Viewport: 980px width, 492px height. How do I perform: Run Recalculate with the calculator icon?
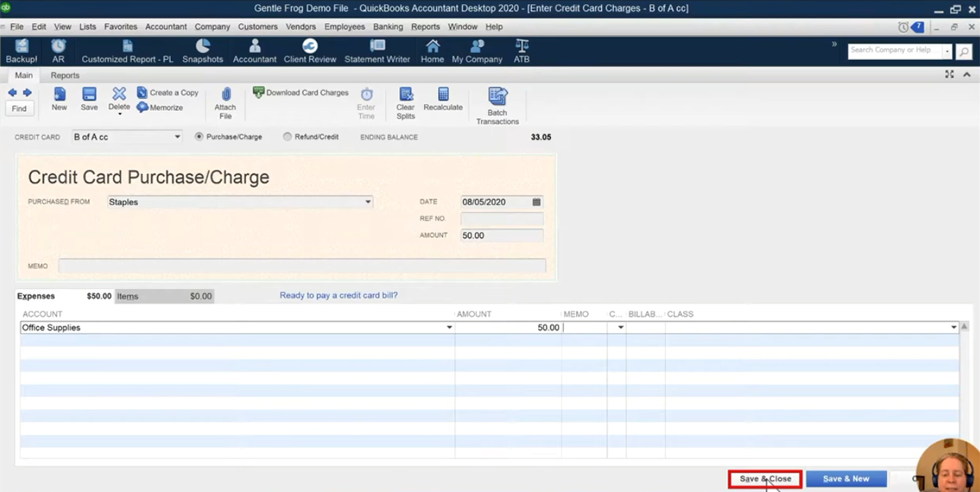click(443, 99)
